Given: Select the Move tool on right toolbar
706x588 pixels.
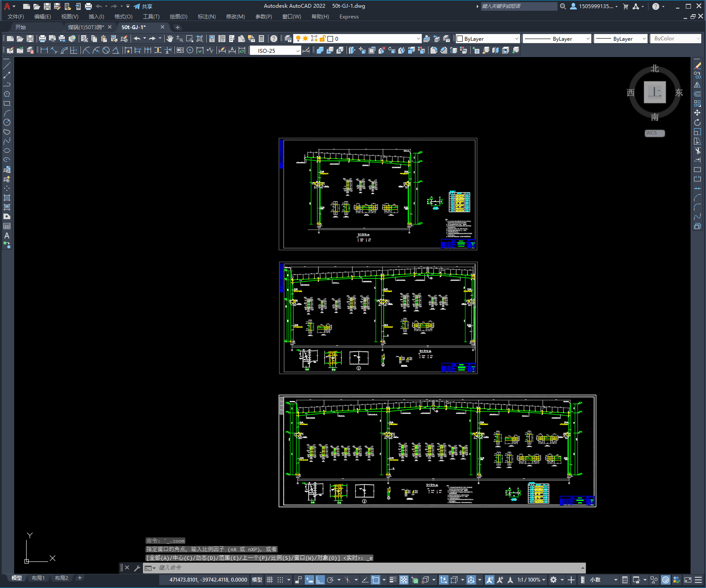Looking at the screenshot, I should pyautogui.click(x=697, y=113).
